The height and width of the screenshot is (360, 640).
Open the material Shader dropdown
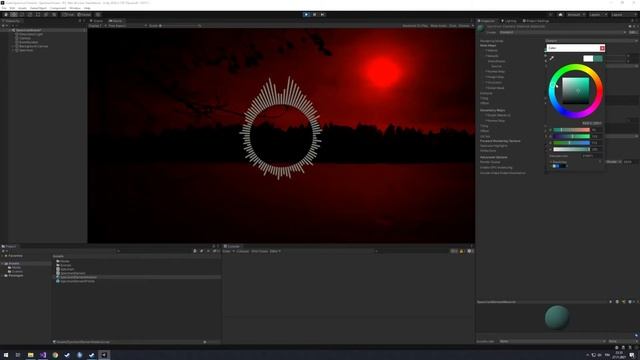(x=562, y=32)
